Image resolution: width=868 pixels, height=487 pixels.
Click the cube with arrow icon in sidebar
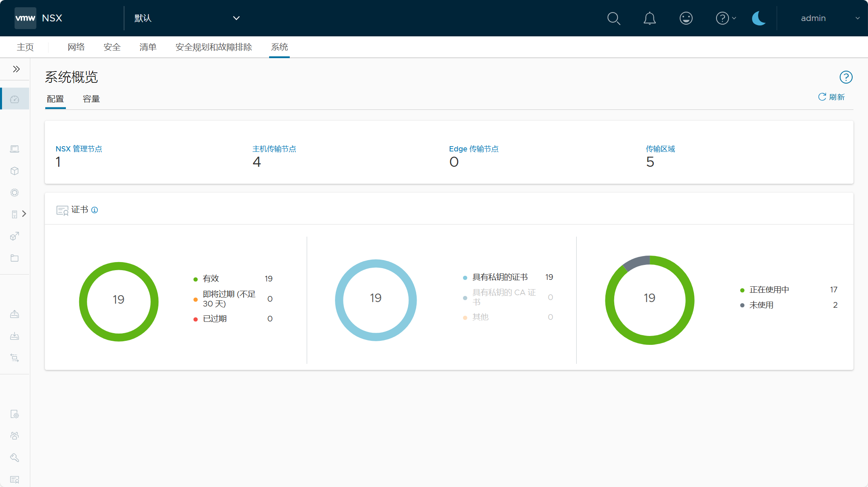[15, 236]
